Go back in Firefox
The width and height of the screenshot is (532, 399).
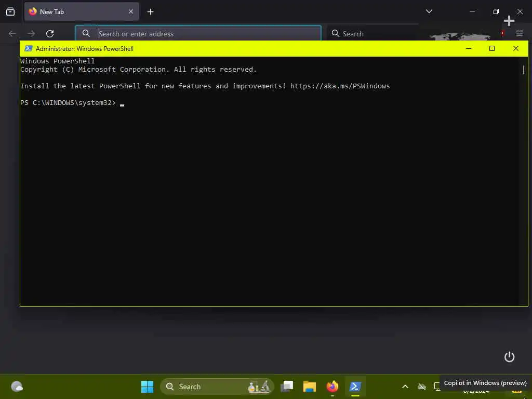coord(12,34)
